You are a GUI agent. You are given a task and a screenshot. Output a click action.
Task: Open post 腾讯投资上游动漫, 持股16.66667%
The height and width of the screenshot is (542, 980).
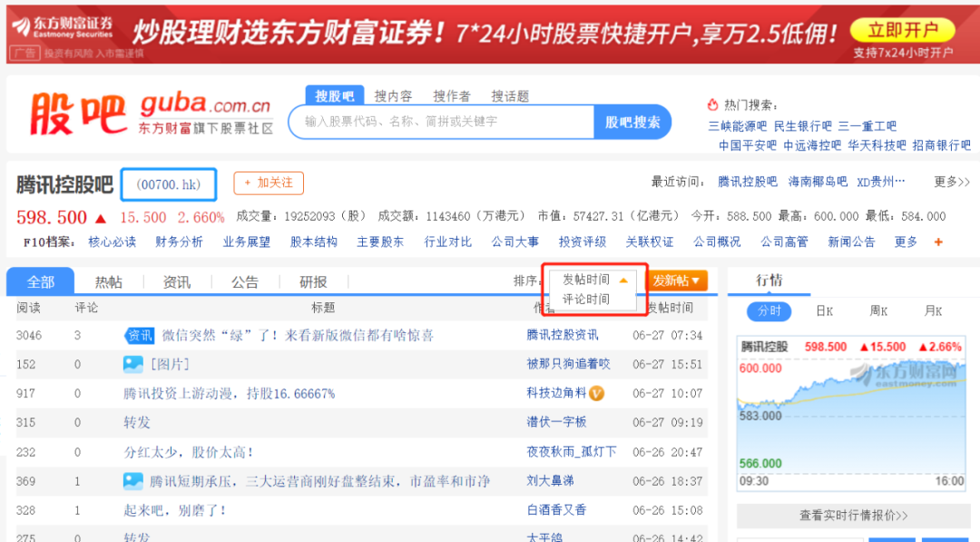tap(229, 394)
